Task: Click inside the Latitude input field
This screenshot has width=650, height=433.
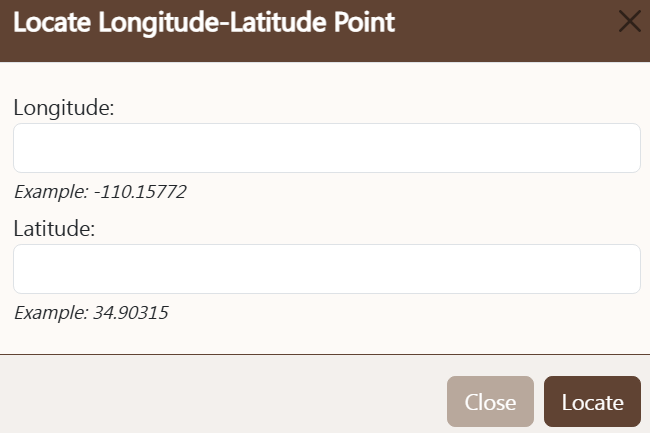Action: (327, 269)
